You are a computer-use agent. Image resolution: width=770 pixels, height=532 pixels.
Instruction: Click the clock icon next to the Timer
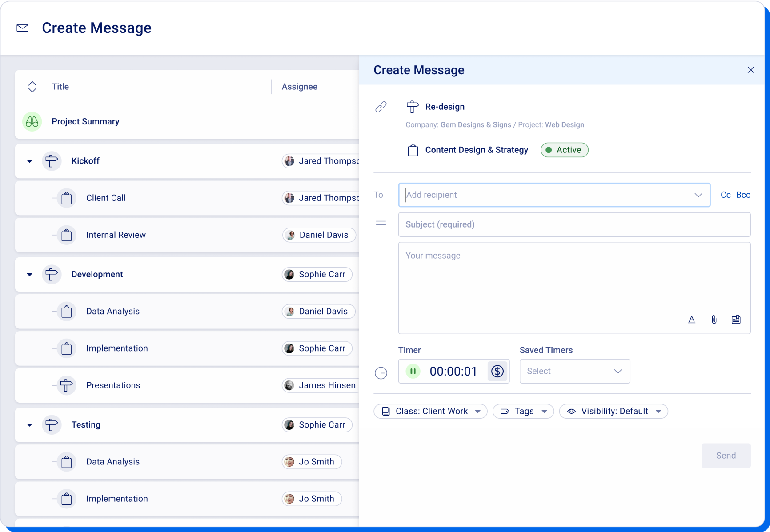pos(381,373)
